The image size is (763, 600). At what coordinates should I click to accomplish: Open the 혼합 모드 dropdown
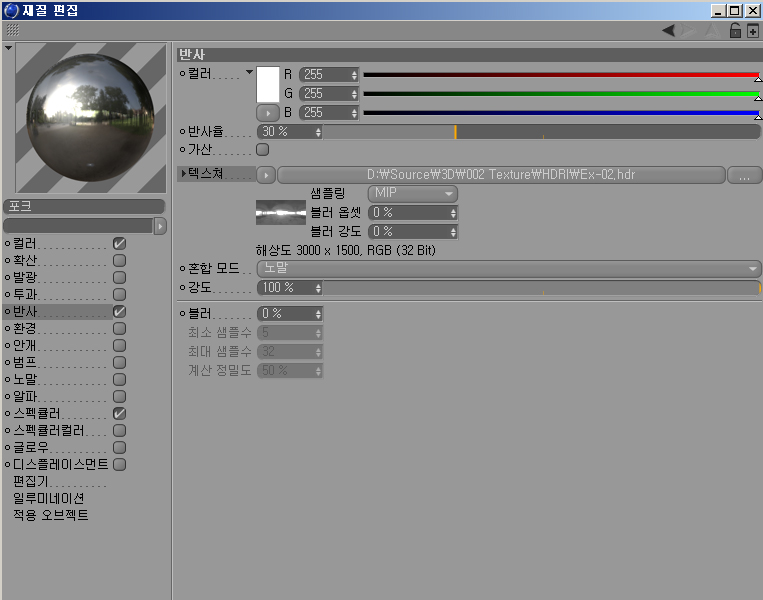click(509, 269)
